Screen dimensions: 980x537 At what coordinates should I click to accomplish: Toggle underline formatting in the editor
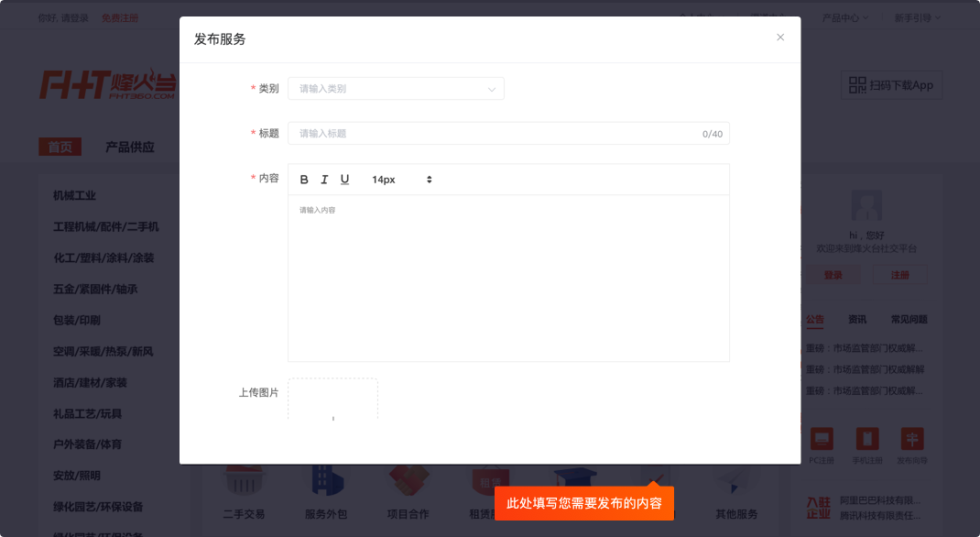(x=344, y=180)
